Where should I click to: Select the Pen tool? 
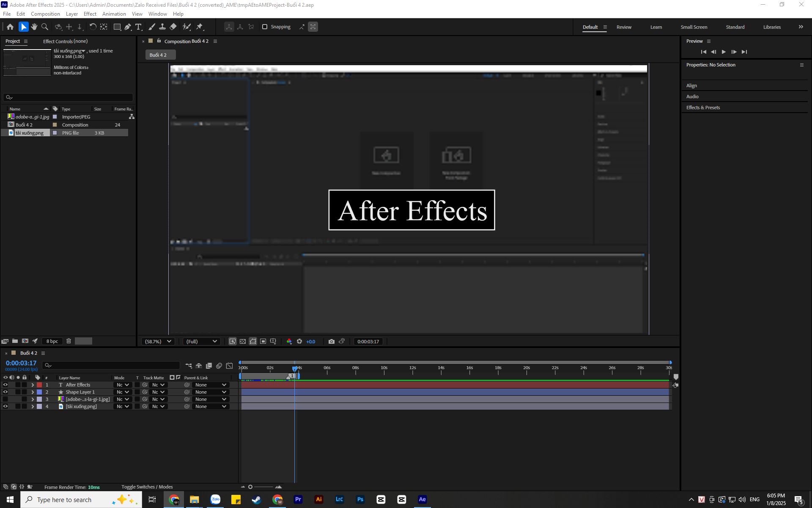(128, 27)
